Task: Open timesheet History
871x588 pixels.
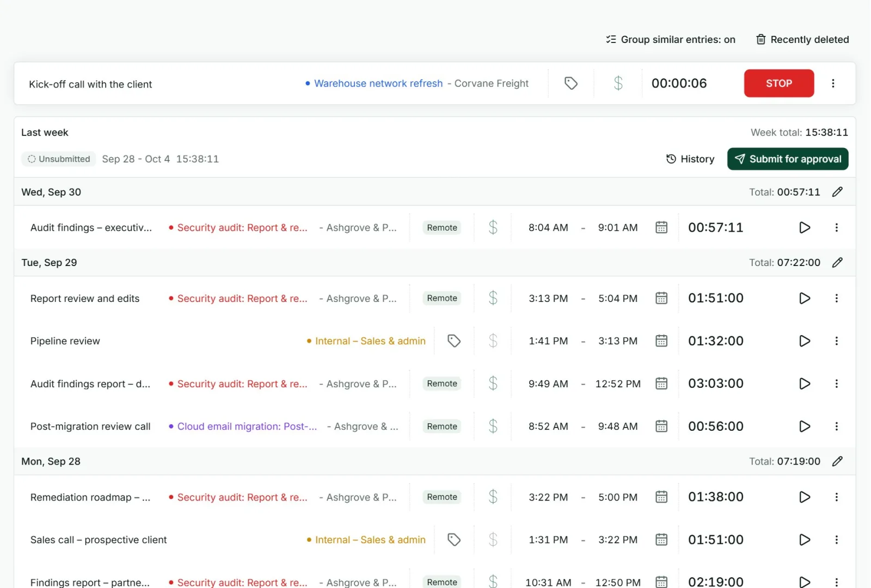Action: pos(690,159)
